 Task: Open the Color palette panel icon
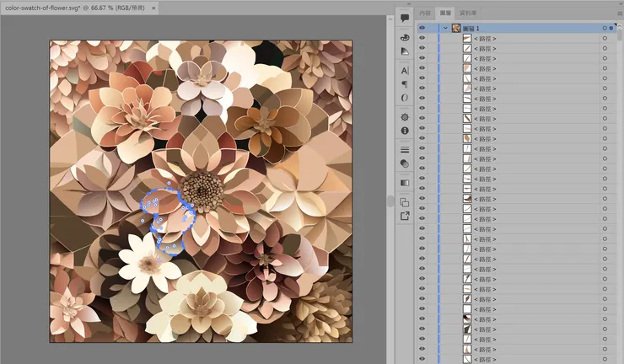click(405, 36)
